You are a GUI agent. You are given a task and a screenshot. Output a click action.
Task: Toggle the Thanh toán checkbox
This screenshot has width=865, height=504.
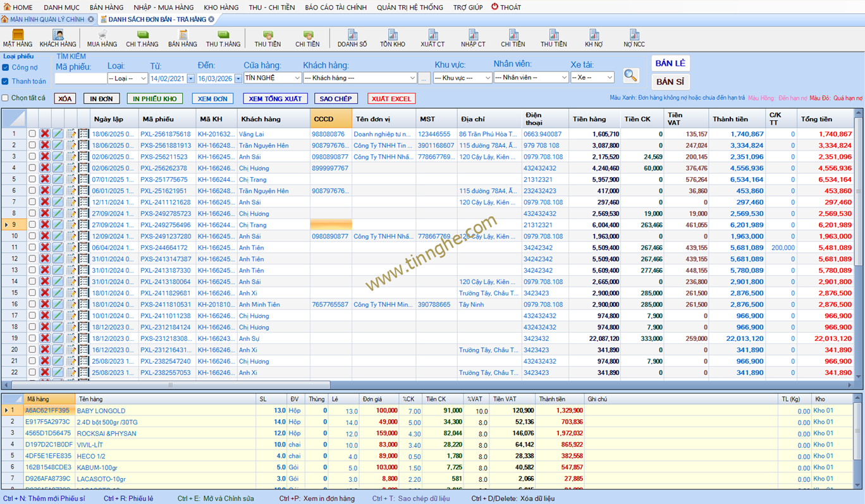click(x=6, y=82)
